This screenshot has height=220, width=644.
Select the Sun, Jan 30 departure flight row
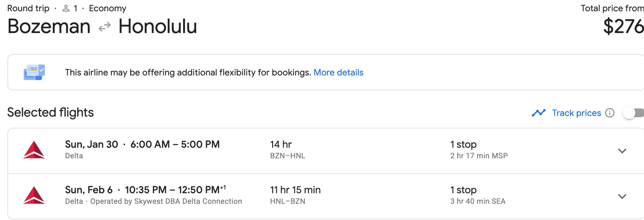click(x=326, y=151)
